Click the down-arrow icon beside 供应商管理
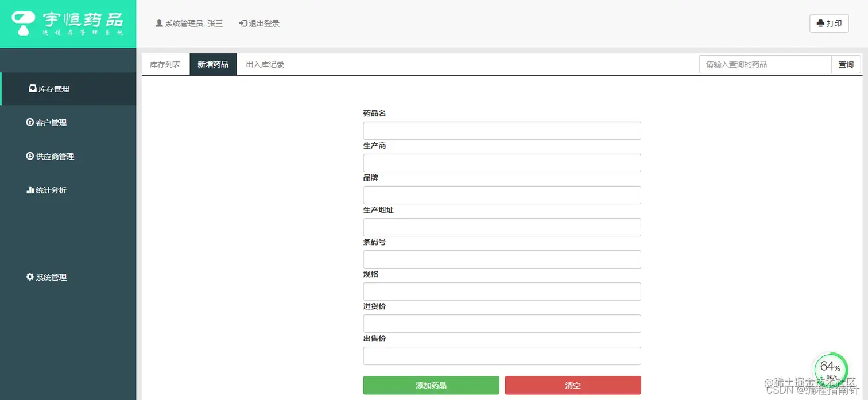Screen dimensions: 868x400 tap(30, 156)
